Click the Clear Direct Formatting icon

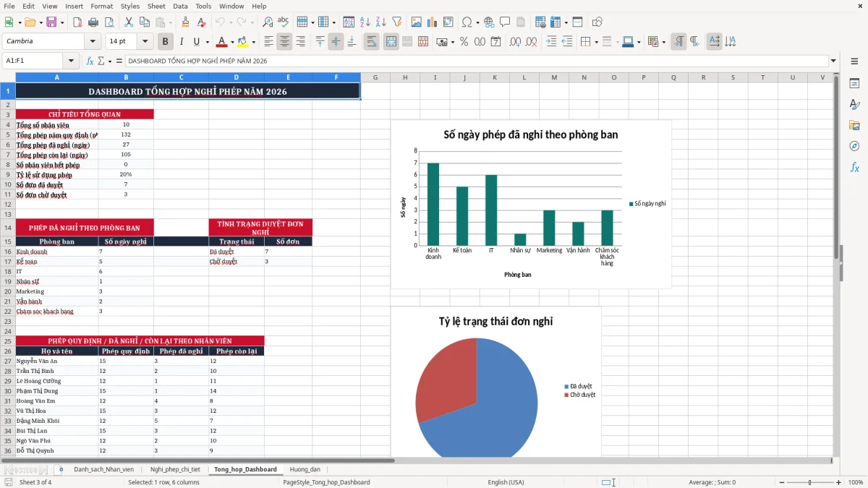(x=202, y=22)
